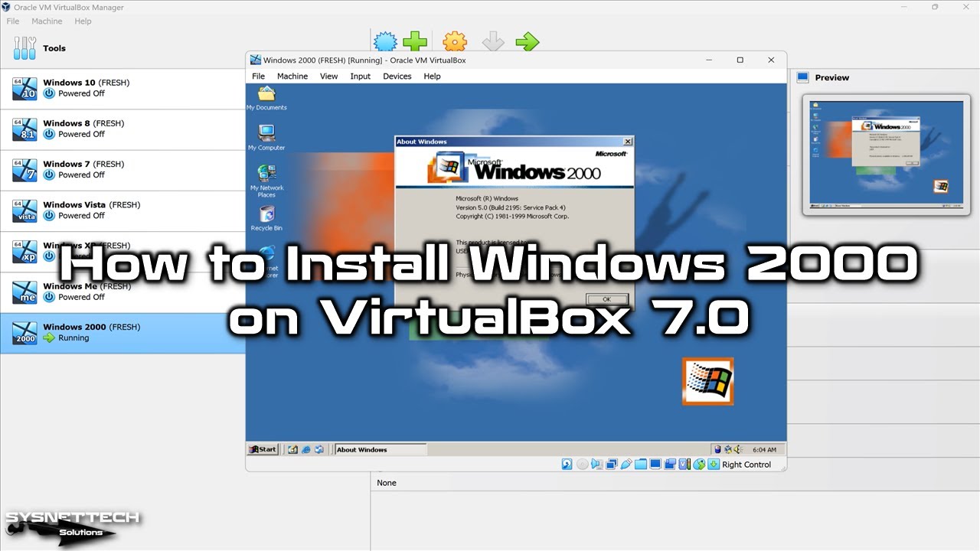Click the 6:04 AM clock in guest tray
Viewport: 980px width, 551px height.
click(x=764, y=450)
